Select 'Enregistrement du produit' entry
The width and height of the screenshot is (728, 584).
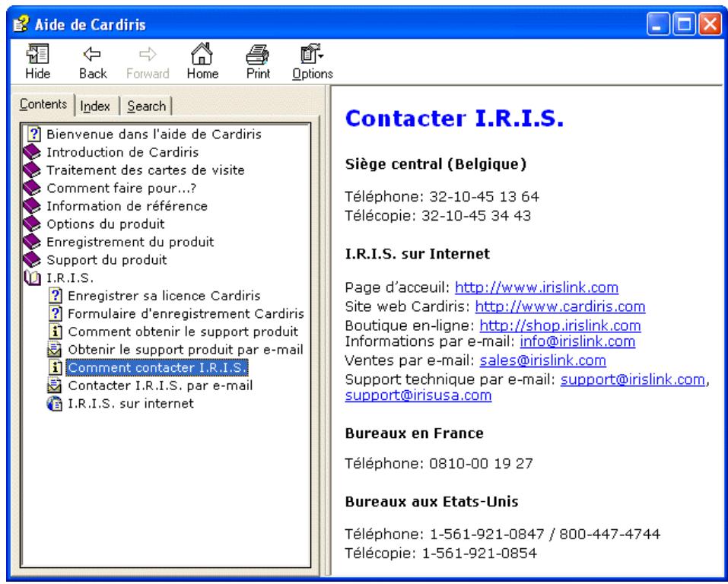pyautogui.click(x=130, y=242)
